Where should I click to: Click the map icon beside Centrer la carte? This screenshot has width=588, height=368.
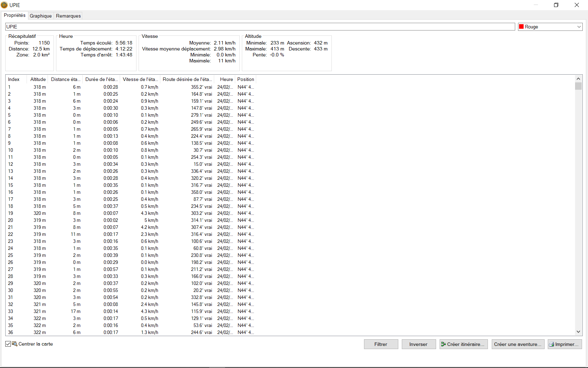(x=15, y=344)
